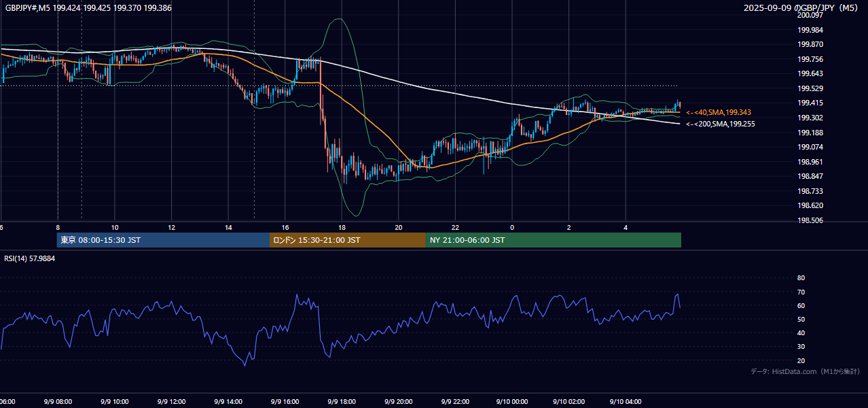Click the 9/9 22:00 date label
The image size is (868, 408).
pos(455,402)
